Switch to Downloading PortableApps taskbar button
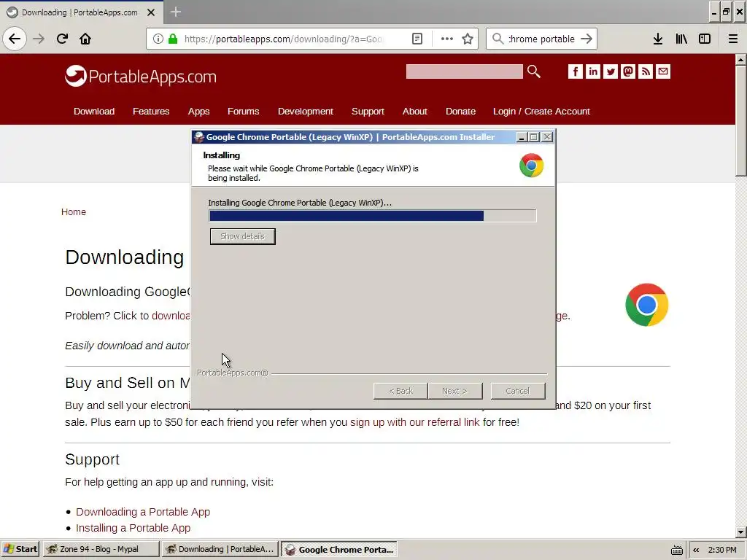747x560 pixels. (x=220, y=549)
